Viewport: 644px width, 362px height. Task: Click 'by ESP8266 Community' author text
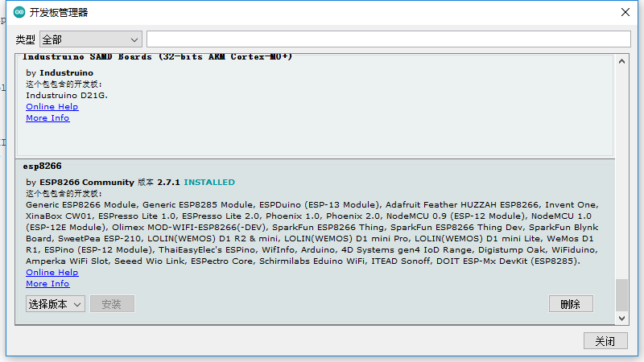(x=80, y=183)
